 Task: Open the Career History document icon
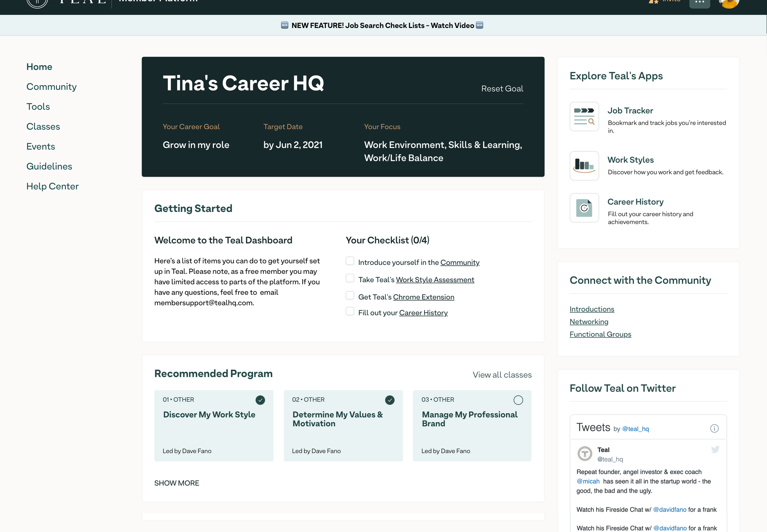584,208
